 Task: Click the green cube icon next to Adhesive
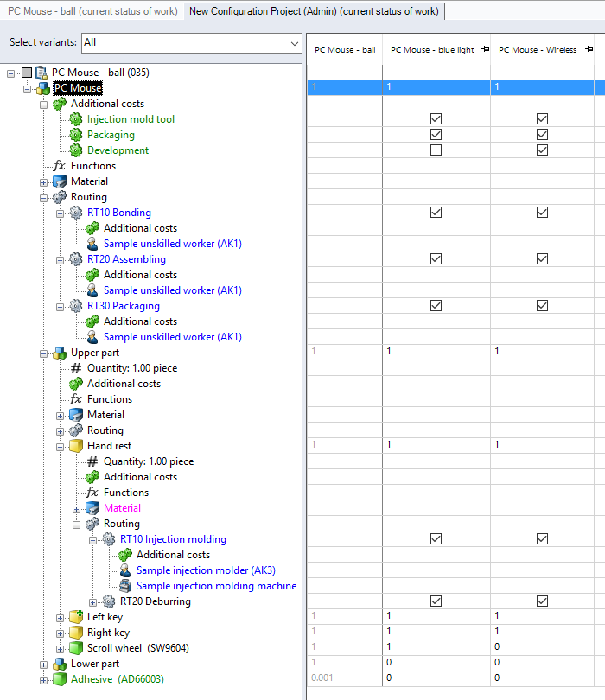[59, 679]
